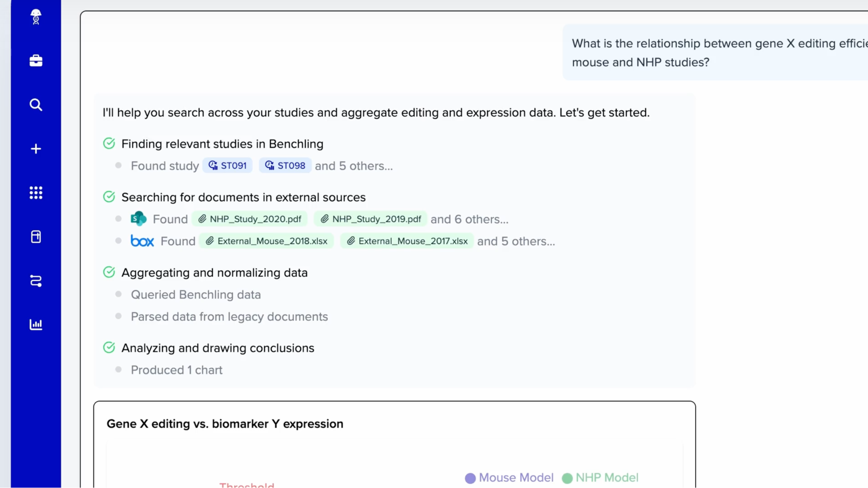Click the 'Finding relevant studies in Benchling' checkmark
Viewport: 868px width, 488px height.
(109, 144)
